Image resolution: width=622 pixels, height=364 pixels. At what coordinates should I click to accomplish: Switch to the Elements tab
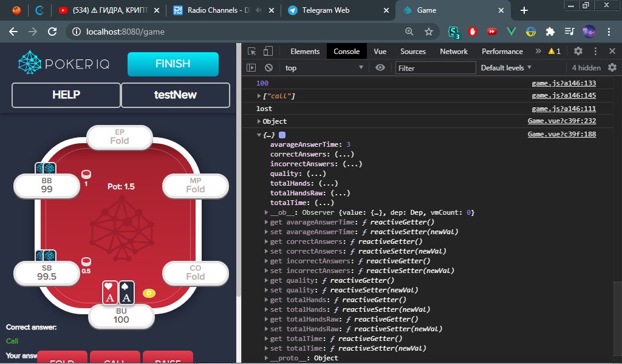pos(305,51)
